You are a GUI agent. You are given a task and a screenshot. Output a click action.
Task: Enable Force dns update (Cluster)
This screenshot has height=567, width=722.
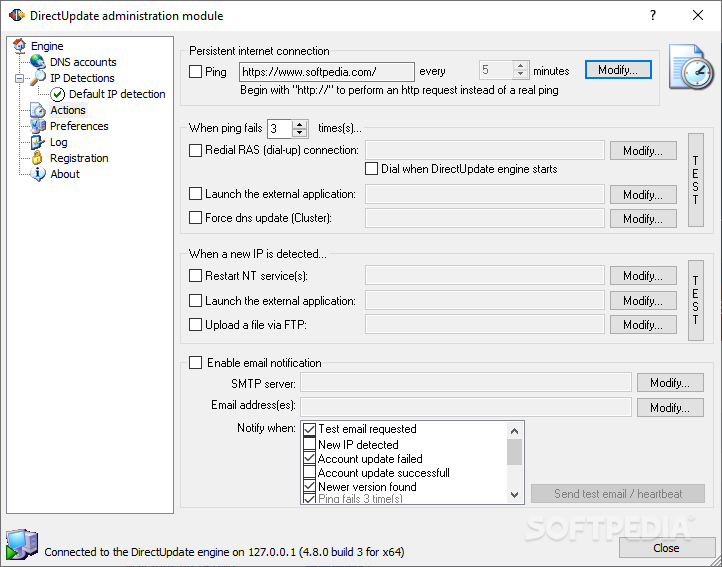(195, 217)
